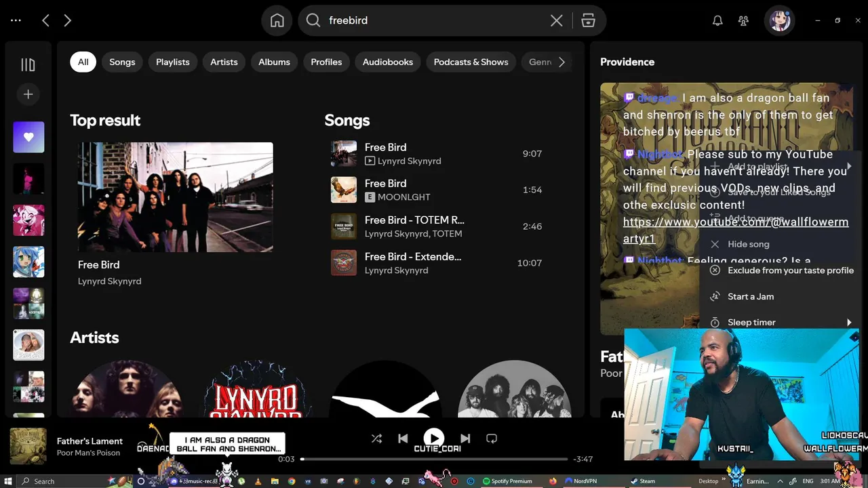Open MOONLGHT artist link
This screenshot has width=868, height=488.
point(404,197)
